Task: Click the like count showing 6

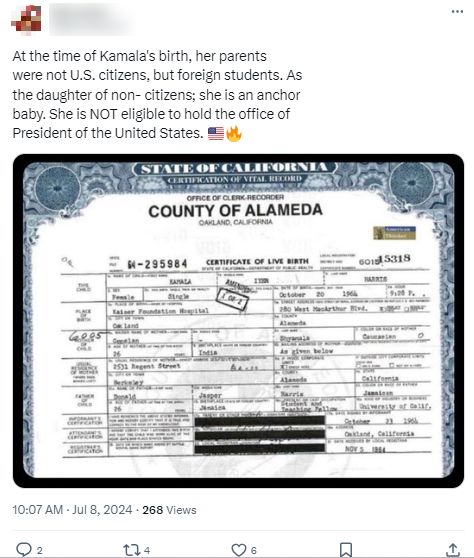Action: 254,551
